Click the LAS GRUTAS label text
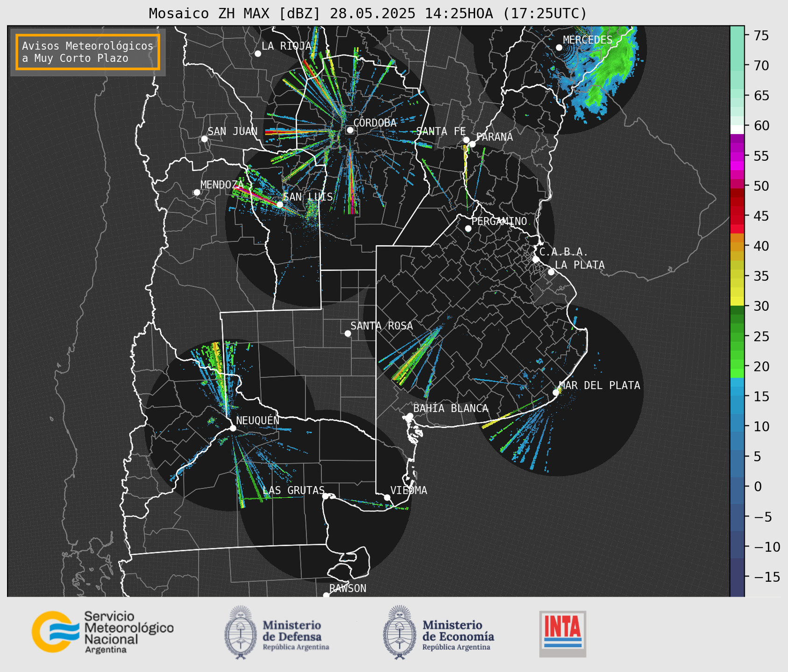 [x=294, y=490]
